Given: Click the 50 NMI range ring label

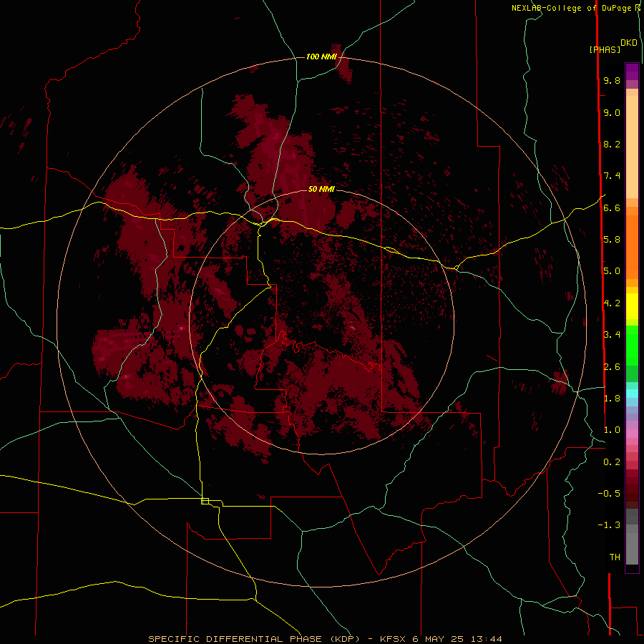Looking at the screenshot, I should coord(321,189).
